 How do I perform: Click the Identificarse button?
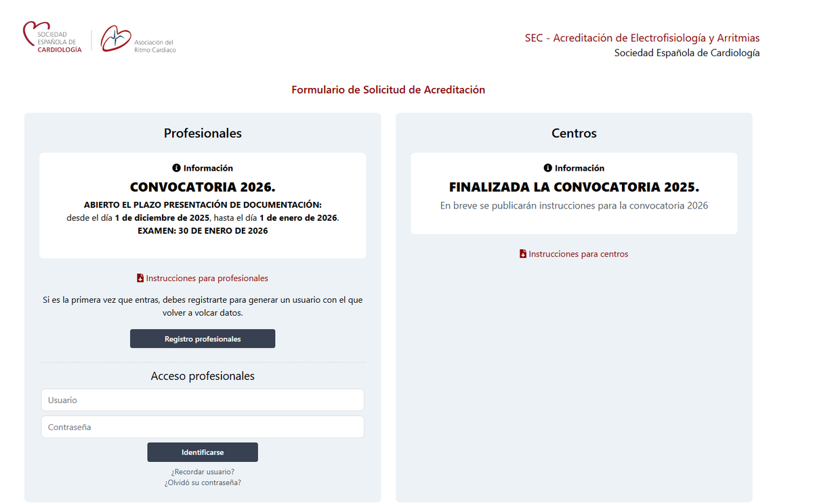pyautogui.click(x=203, y=452)
